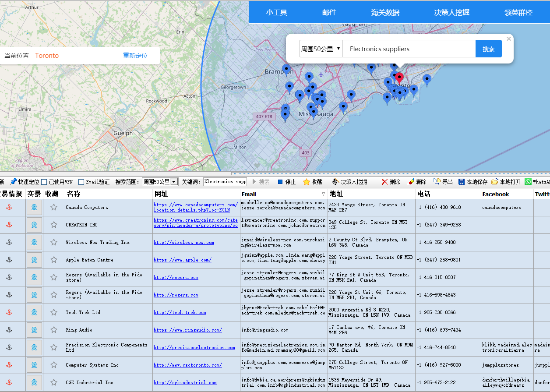This screenshot has width=550, height=392.
Task: Click the anchor icon for Computer Systems Inc
Action: point(9,365)
